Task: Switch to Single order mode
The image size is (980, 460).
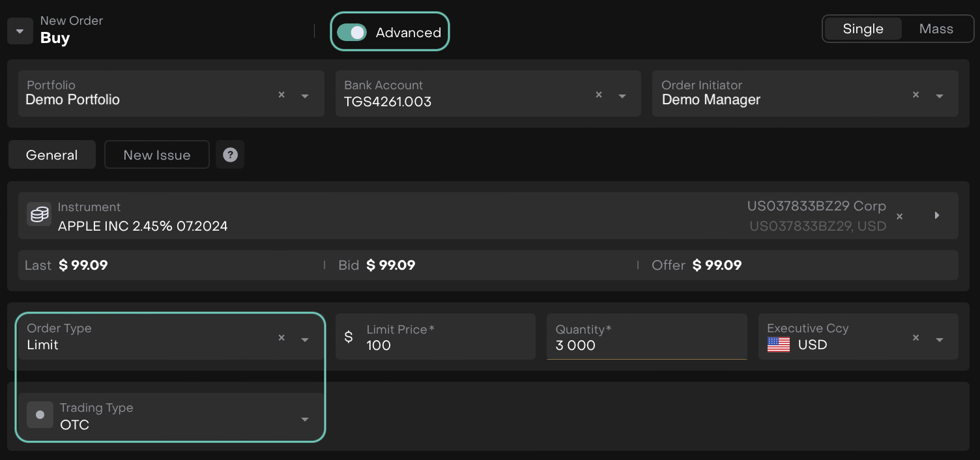Action: click(x=863, y=29)
